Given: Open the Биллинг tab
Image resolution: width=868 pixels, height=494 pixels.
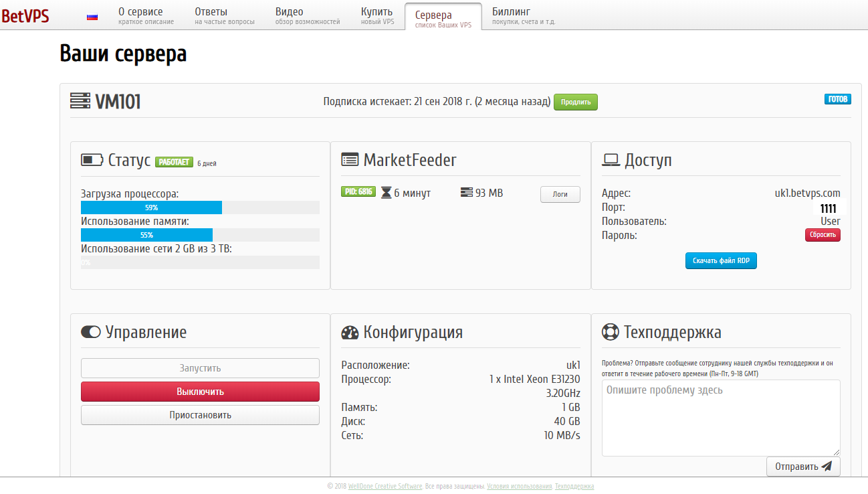Looking at the screenshot, I should (524, 16).
